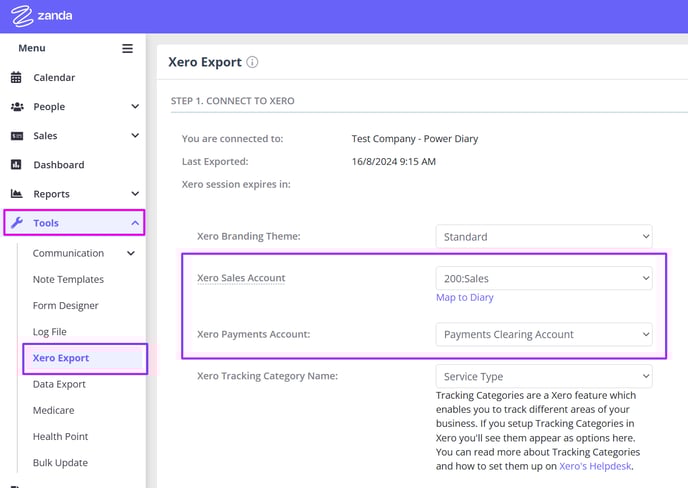Click the 'Xero session expires in:' label
Image resolution: width=688 pixels, height=488 pixels.
point(236,184)
